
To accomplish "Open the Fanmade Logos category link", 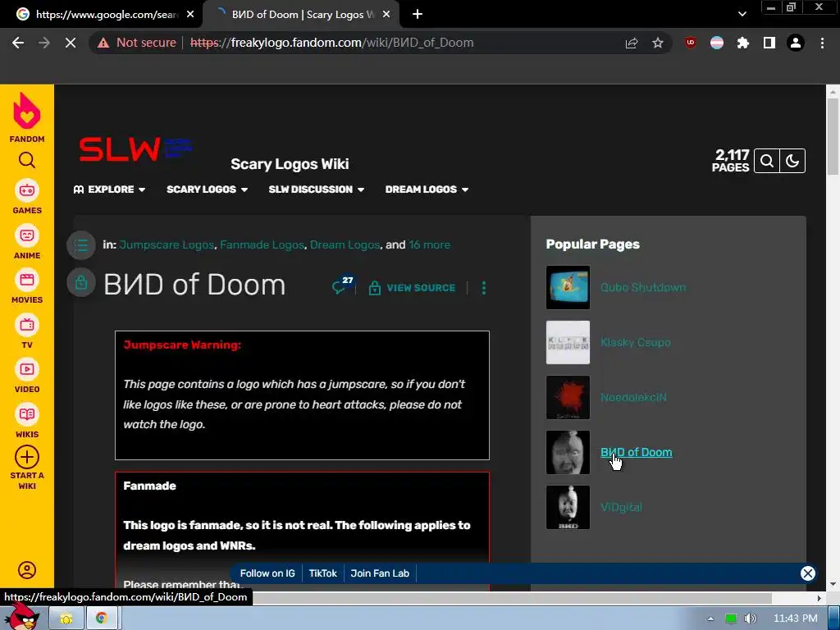I will tap(262, 244).
